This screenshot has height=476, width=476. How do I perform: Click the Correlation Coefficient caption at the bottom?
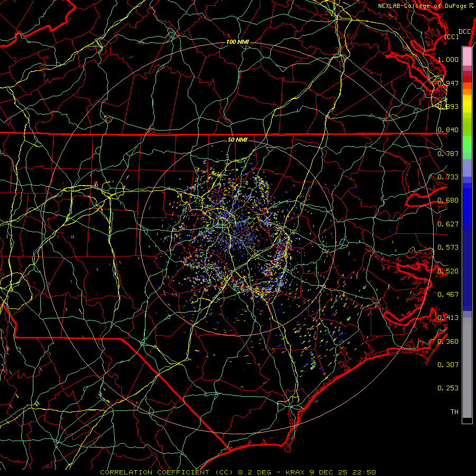[x=238, y=472]
